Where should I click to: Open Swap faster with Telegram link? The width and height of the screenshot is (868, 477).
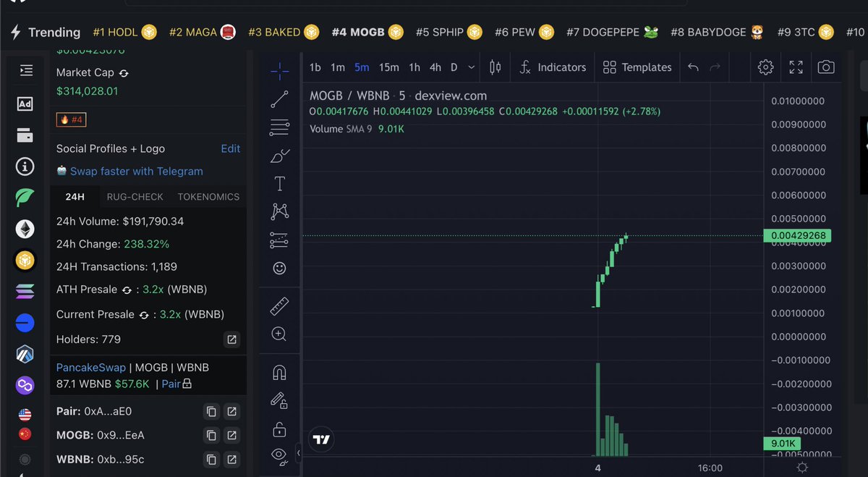click(136, 172)
